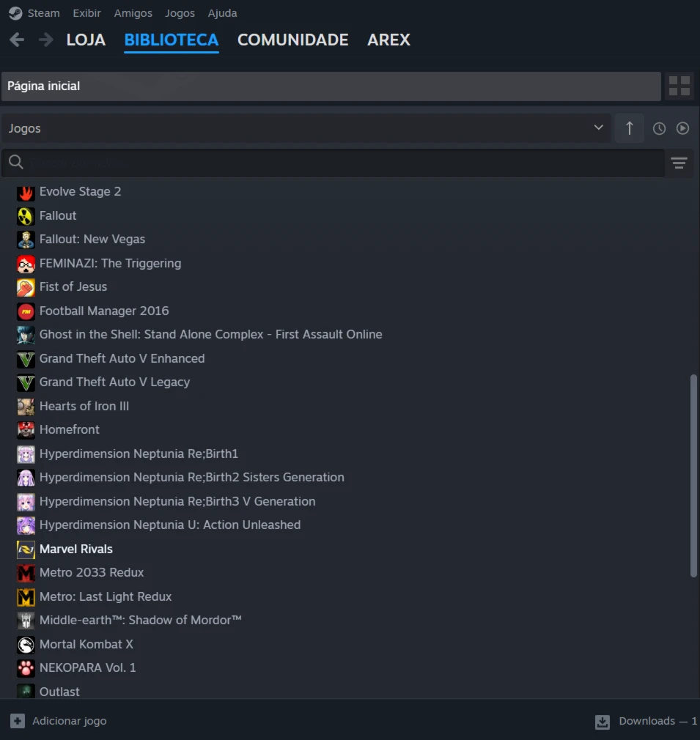Switch to grid view of collections
The width and height of the screenshot is (700, 740).
[x=679, y=86]
